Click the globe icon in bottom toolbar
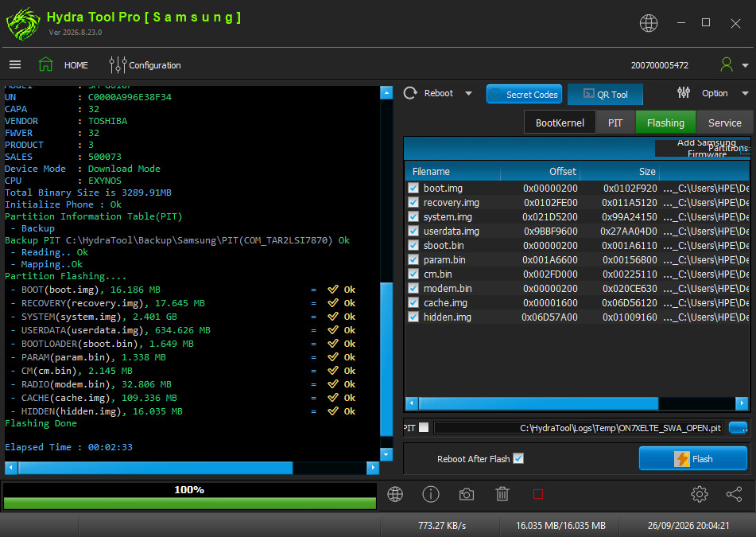 [x=395, y=494]
